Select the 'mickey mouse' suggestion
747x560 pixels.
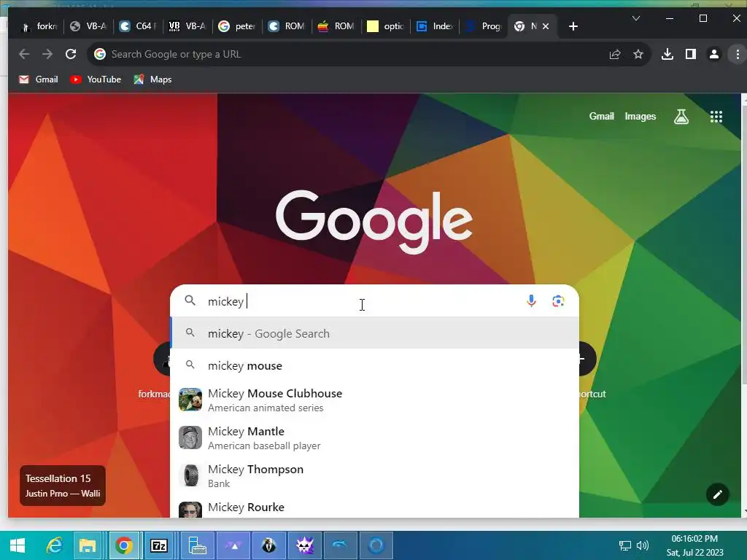coord(375,366)
